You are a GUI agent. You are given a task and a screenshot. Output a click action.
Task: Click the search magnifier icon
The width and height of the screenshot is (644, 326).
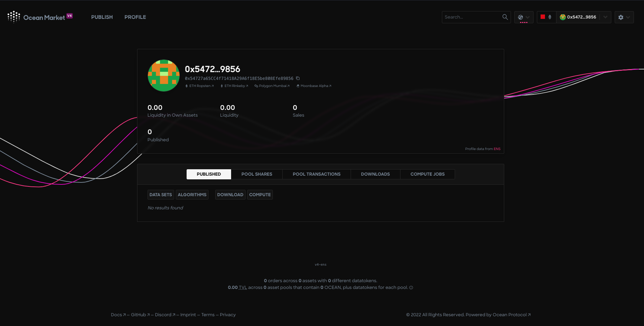point(505,17)
